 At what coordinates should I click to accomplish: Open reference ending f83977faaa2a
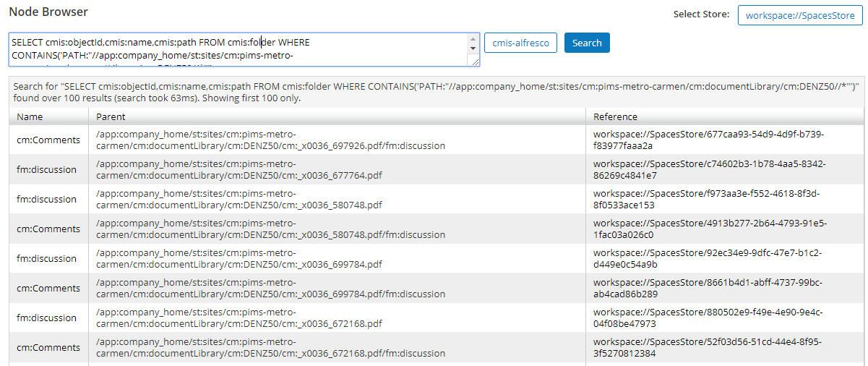(708, 140)
